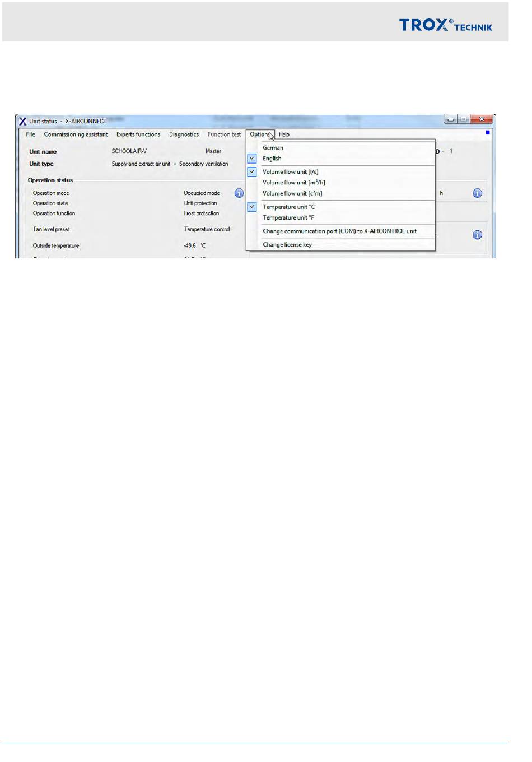The width and height of the screenshot is (532, 762).
Task: Minimize the Unit status window
Action: (450, 119)
